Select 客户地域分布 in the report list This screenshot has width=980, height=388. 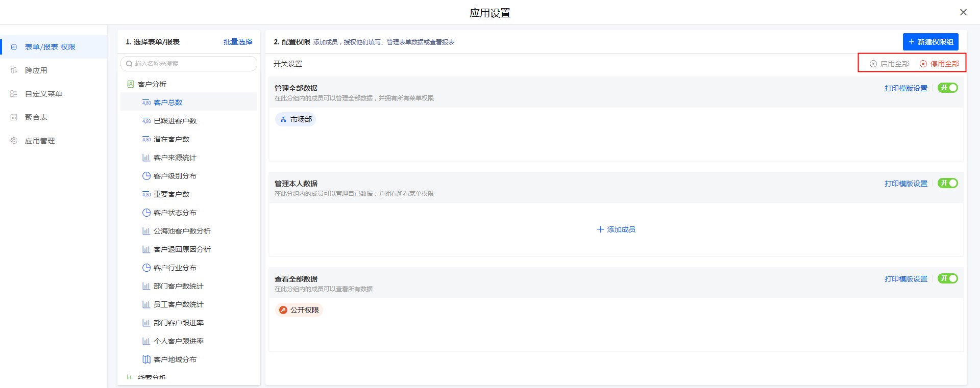[x=175, y=359]
